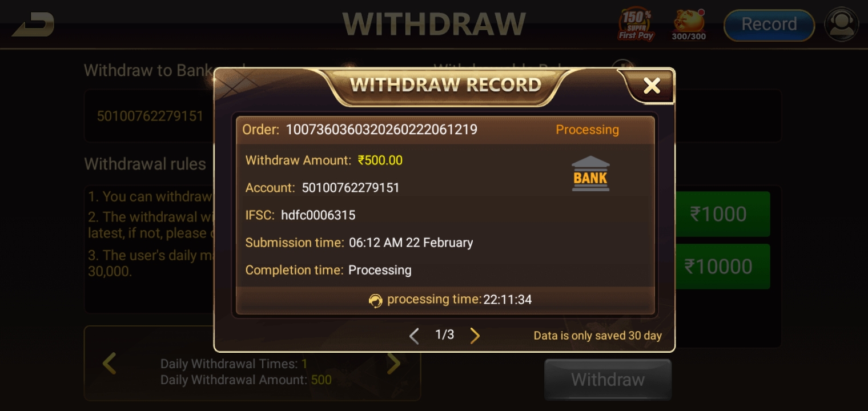868x411 pixels.
Task: Click the Processing status label
Action: [587, 130]
